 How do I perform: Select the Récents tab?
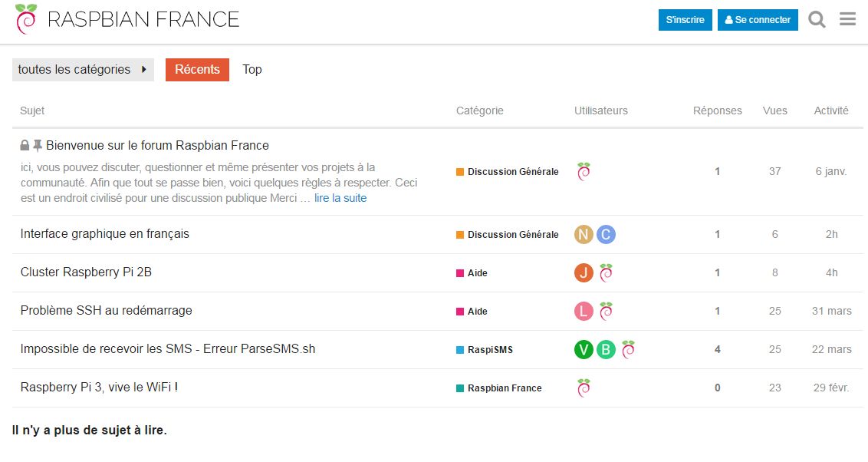197,70
